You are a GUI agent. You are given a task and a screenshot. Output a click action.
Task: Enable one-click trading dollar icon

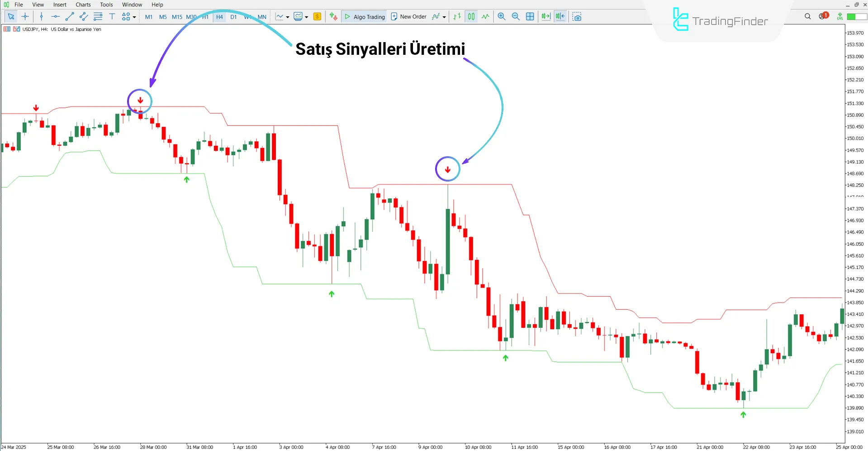click(317, 16)
